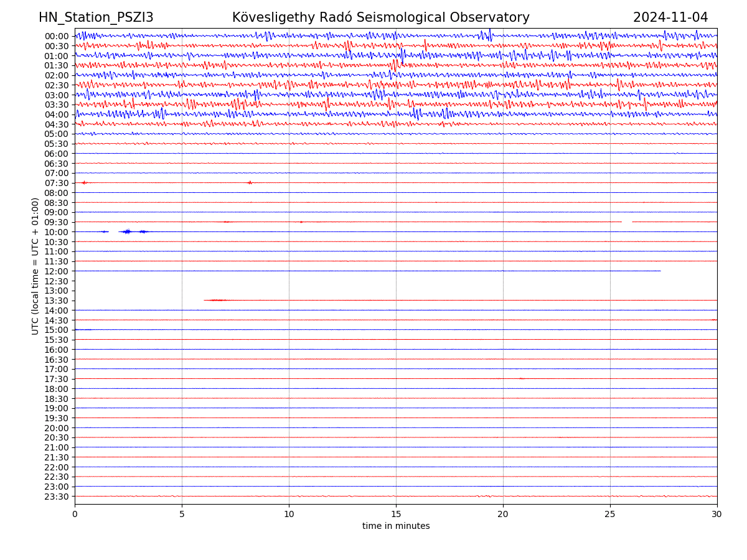Select the 5 tick on the minutes axis
Image resolution: width=747 pixels, height=560 pixels.
(x=182, y=514)
